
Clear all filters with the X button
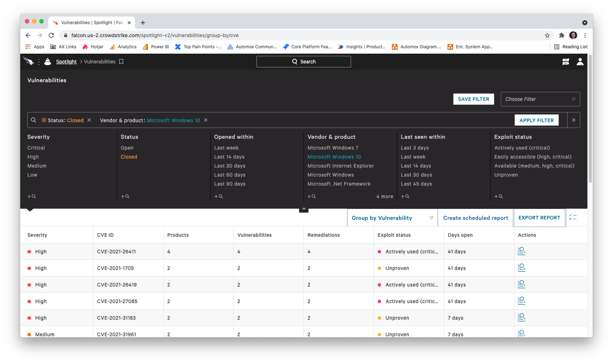[574, 120]
